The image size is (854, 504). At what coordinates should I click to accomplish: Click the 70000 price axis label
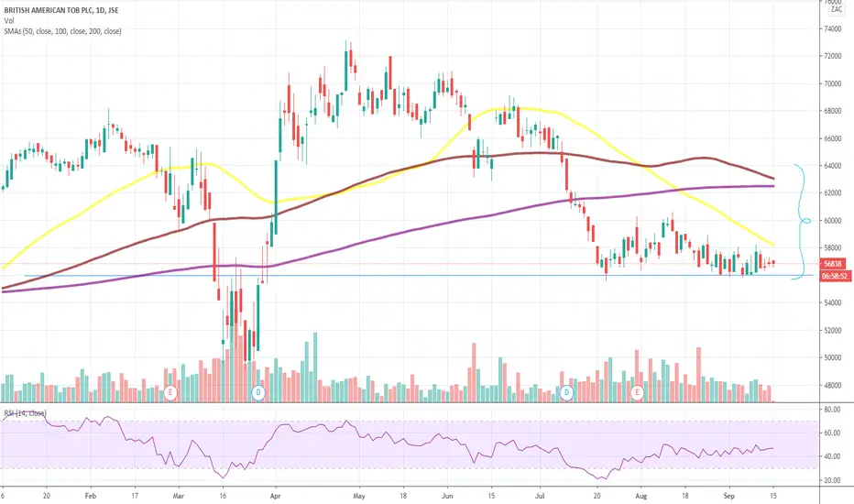pos(832,84)
